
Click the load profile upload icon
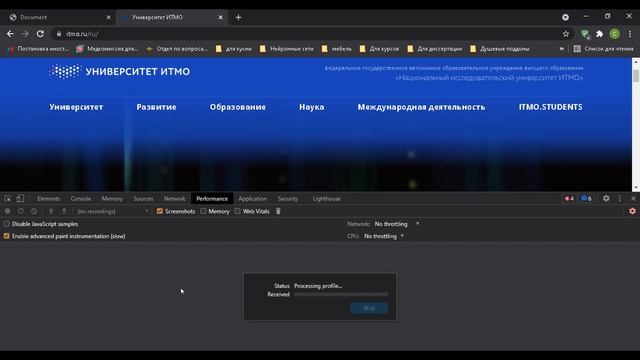51,211
